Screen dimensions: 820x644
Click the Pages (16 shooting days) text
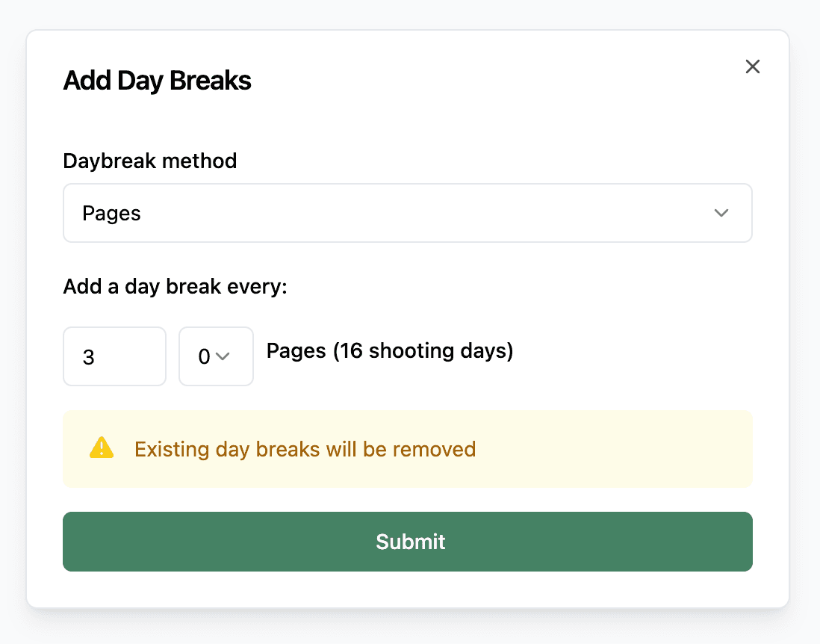389,350
